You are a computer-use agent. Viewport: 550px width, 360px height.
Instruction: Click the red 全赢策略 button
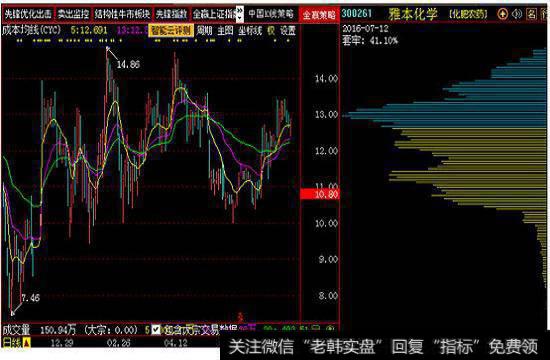[319, 15]
